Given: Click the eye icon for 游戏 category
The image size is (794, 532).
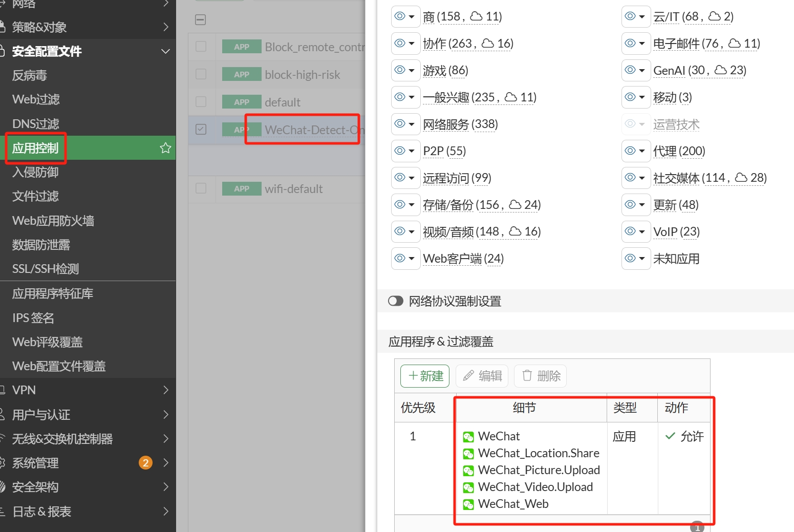Looking at the screenshot, I should click(400, 70).
